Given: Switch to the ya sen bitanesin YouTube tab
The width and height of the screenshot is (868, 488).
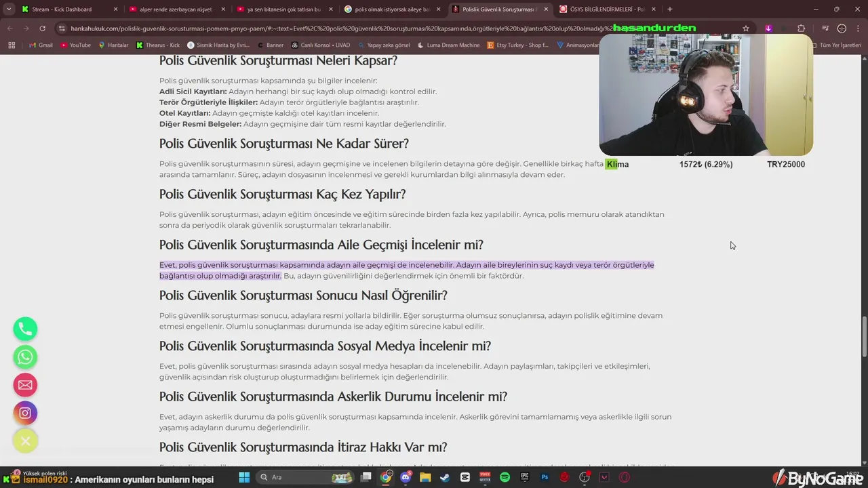Looking at the screenshot, I should click(x=283, y=9).
